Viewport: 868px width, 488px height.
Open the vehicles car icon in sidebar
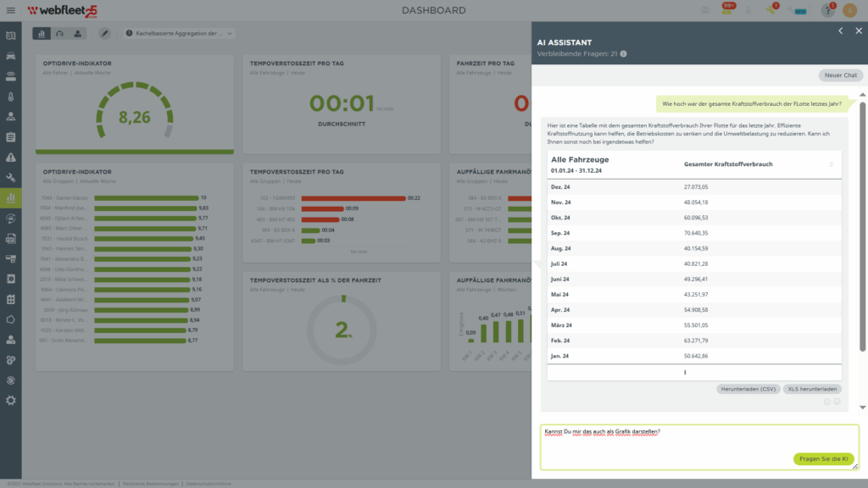[x=10, y=56]
